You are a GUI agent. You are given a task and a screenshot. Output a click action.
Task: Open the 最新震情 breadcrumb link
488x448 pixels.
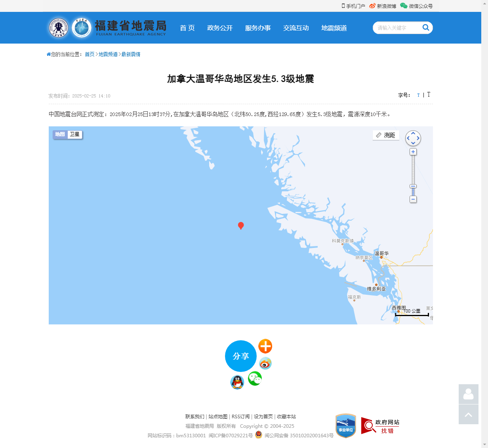point(131,54)
